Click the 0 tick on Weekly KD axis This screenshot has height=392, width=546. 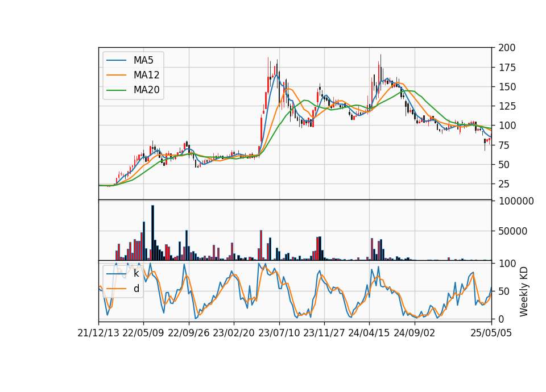click(501, 319)
